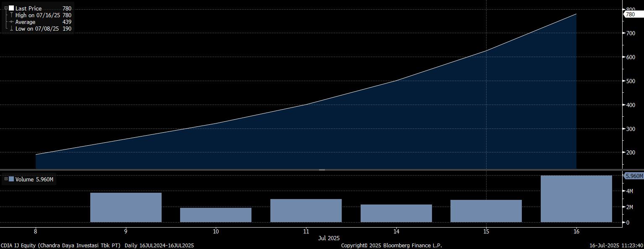Click the blue Volume color swatch
Image resolution: width=644 pixels, height=249 pixels.
[x=11, y=179]
